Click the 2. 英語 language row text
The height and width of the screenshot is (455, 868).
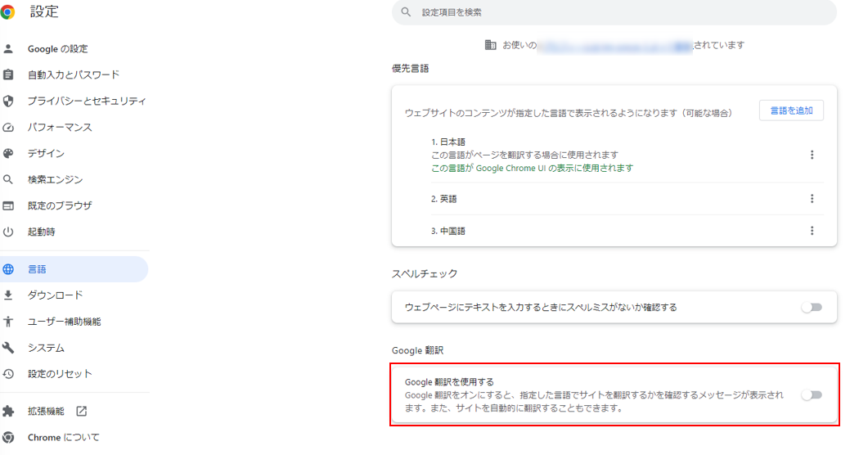[x=444, y=199]
